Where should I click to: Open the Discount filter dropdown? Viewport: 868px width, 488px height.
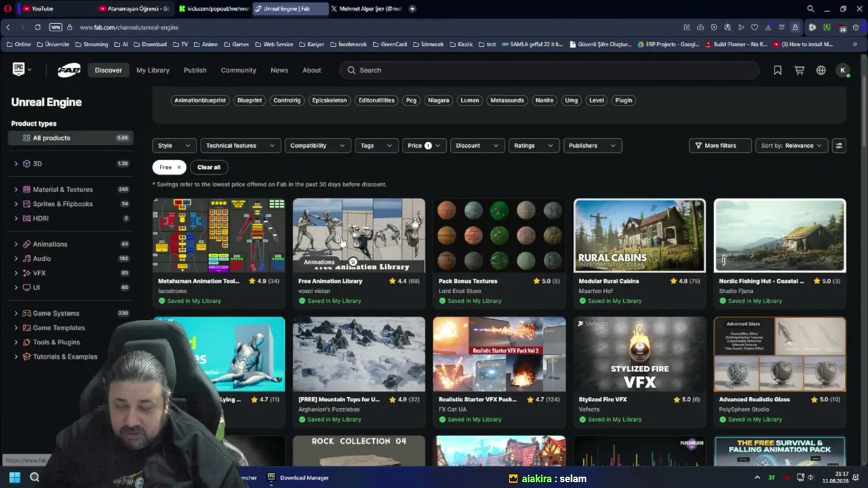pyautogui.click(x=477, y=146)
